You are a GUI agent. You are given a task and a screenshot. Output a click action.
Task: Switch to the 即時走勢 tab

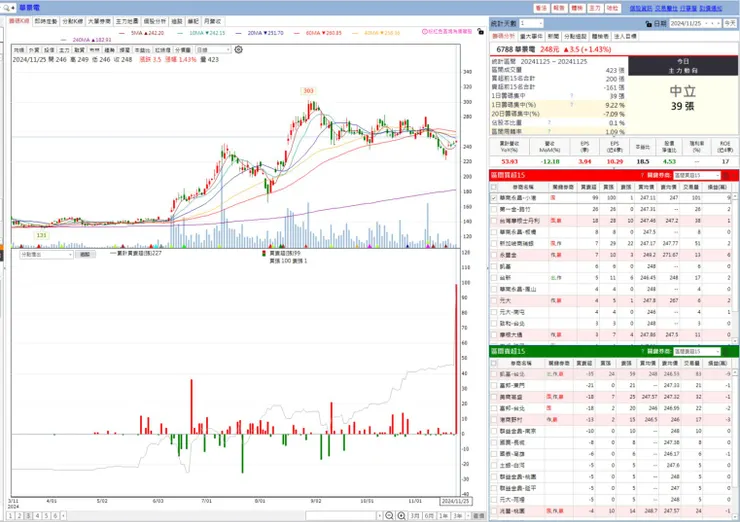click(46, 21)
